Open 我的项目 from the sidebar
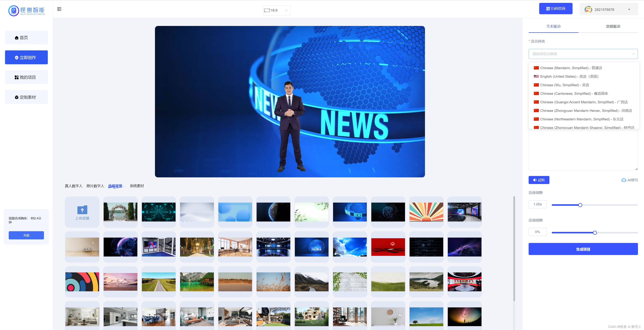The height and width of the screenshot is (330, 644). (26, 77)
